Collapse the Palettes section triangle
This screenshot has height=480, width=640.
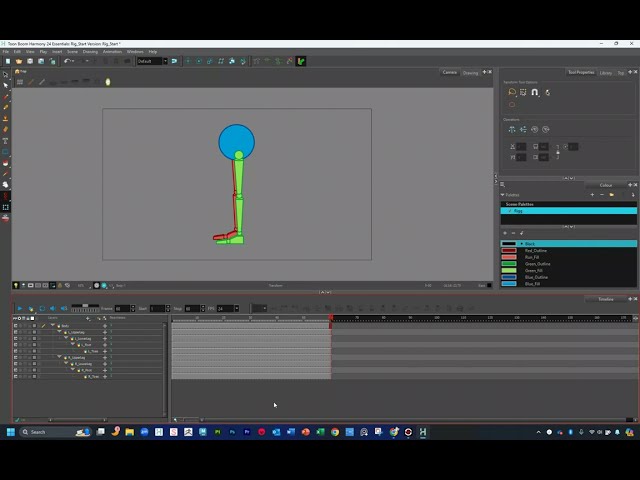(x=502, y=195)
